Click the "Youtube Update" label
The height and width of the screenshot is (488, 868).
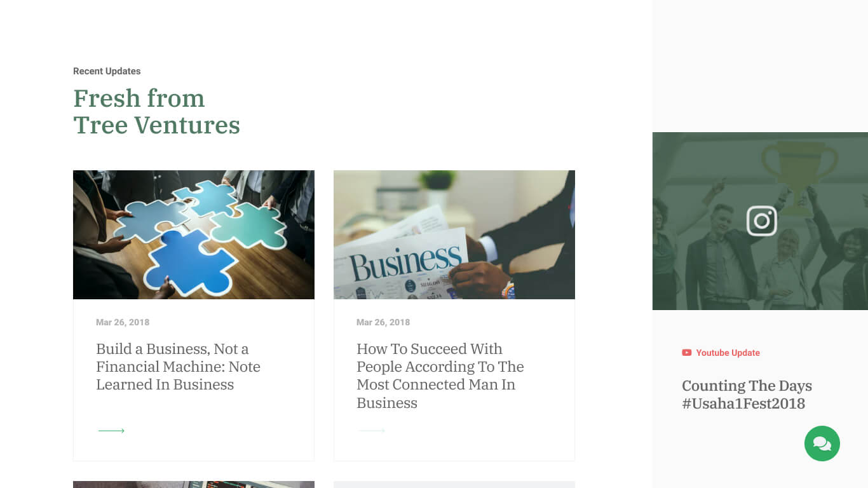728,353
